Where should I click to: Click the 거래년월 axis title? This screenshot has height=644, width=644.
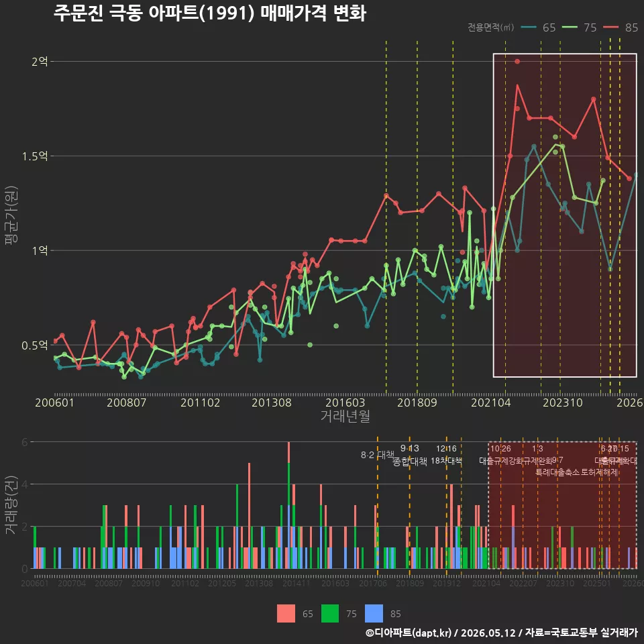pos(345,416)
